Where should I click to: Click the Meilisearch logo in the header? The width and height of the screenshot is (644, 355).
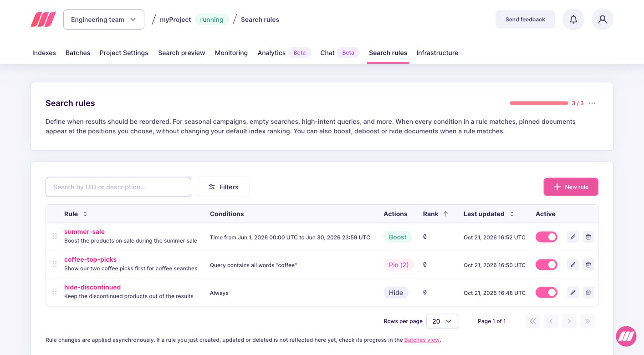(43, 20)
